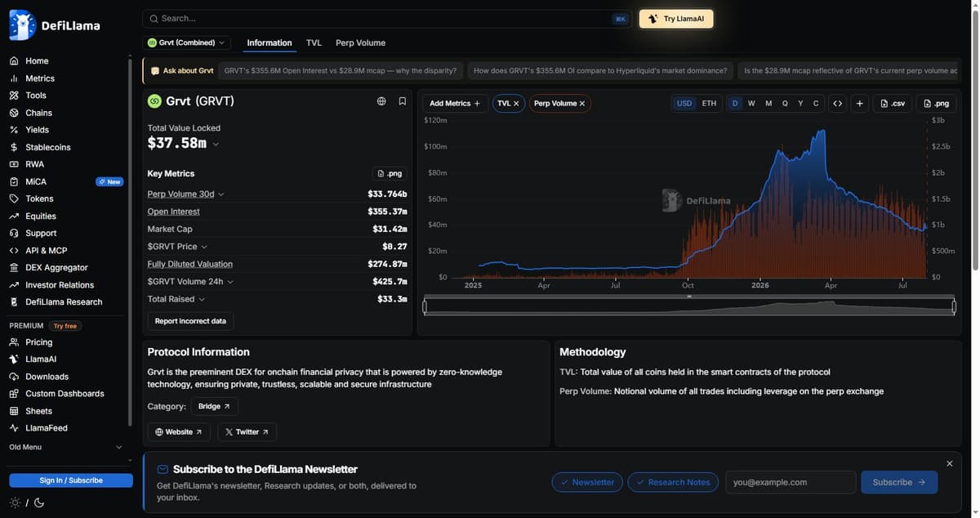Toggle the Newsletter subscription option

pyautogui.click(x=587, y=482)
